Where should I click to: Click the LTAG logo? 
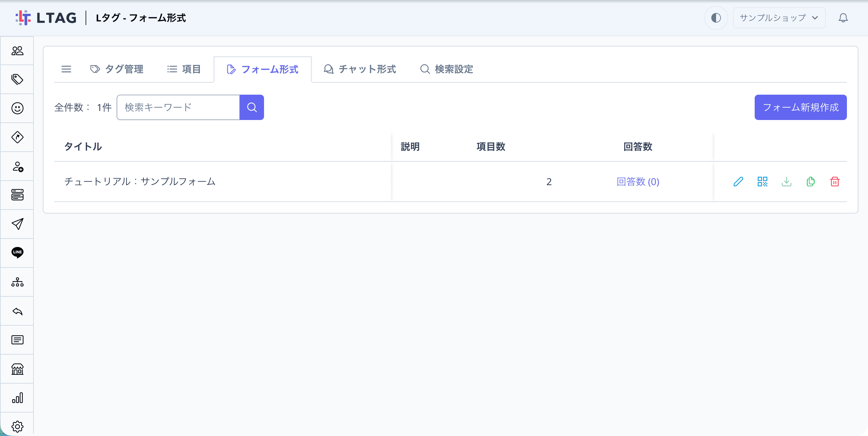46,18
